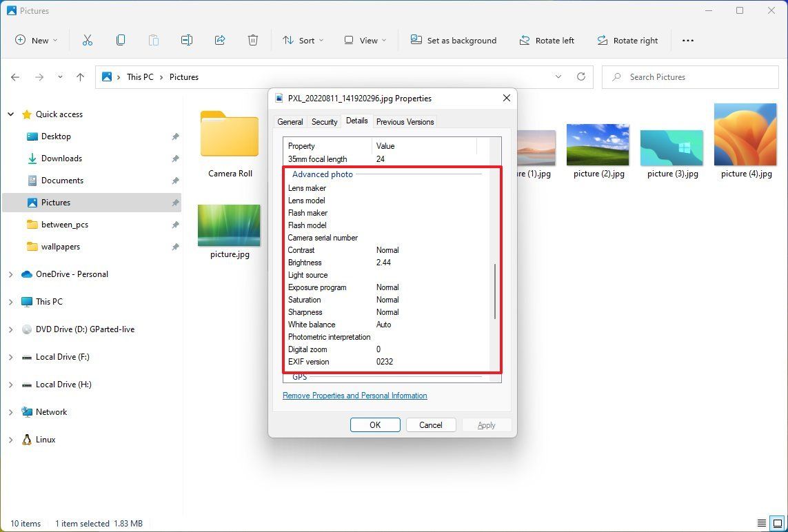This screenshot has width=788, height=532.
Task: Delete the file with the trash icon
Action: [253, 40]
